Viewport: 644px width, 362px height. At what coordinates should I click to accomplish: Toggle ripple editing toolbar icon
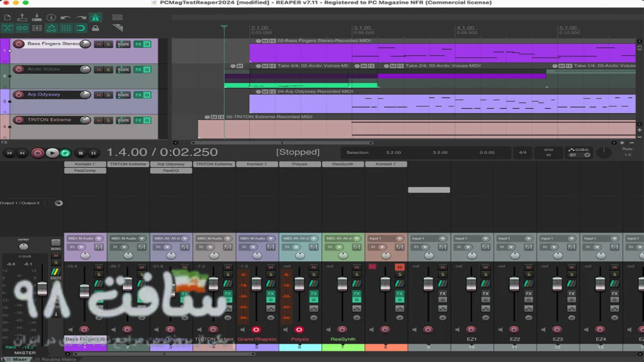(x=36, y=28)
